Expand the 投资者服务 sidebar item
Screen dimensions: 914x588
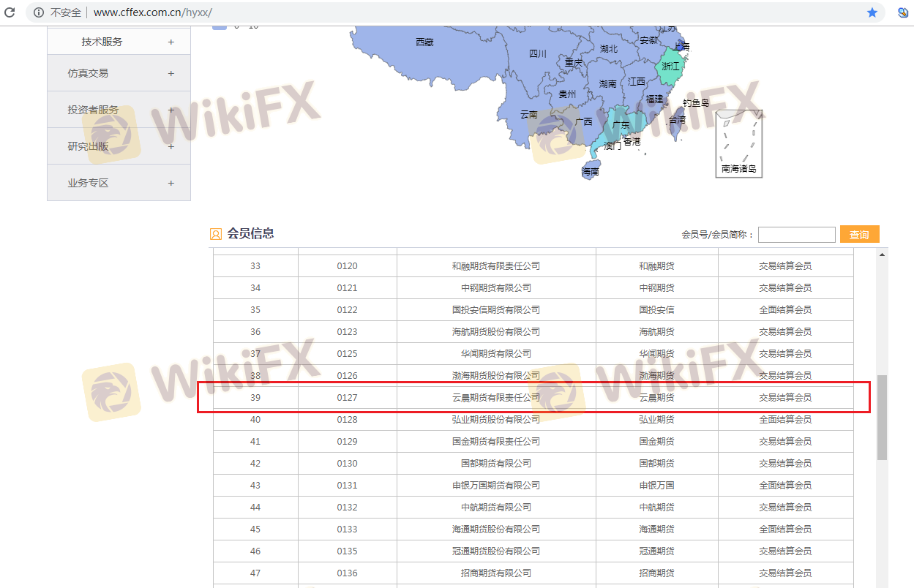coord(119,110)
